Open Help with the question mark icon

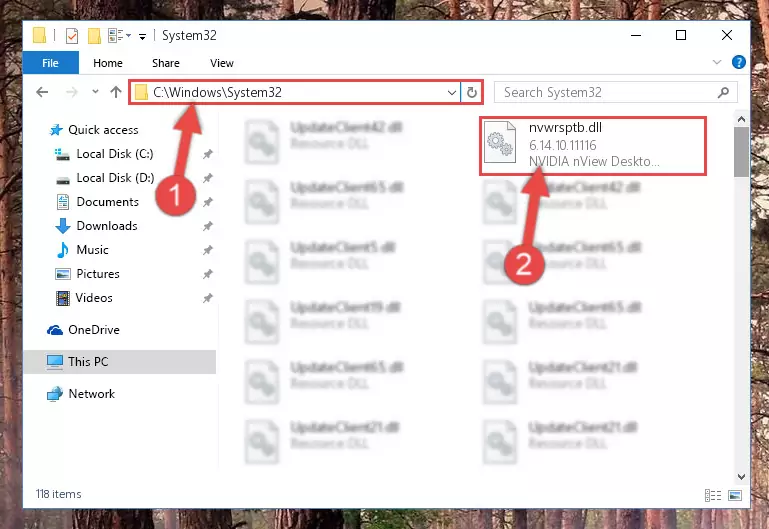click(738, 62)
